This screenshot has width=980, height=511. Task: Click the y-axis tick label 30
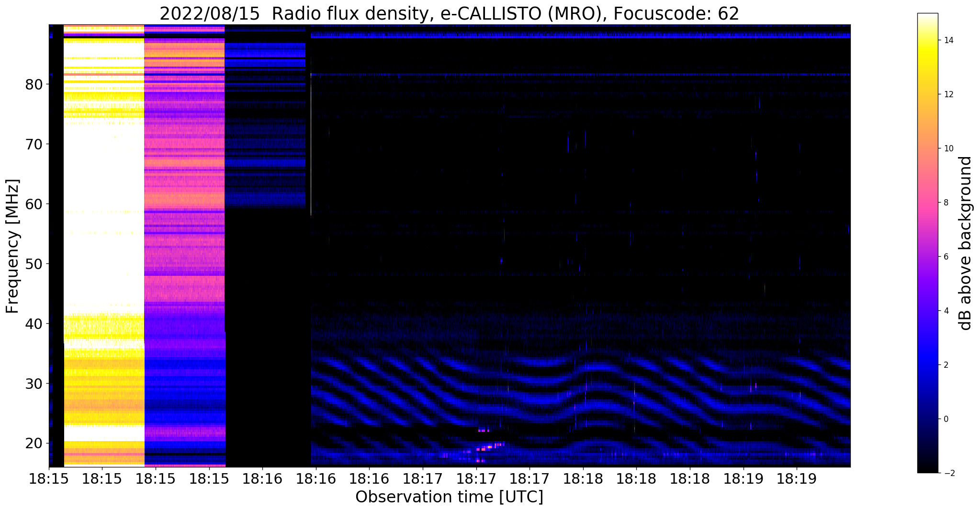click(x=34, y=384)
